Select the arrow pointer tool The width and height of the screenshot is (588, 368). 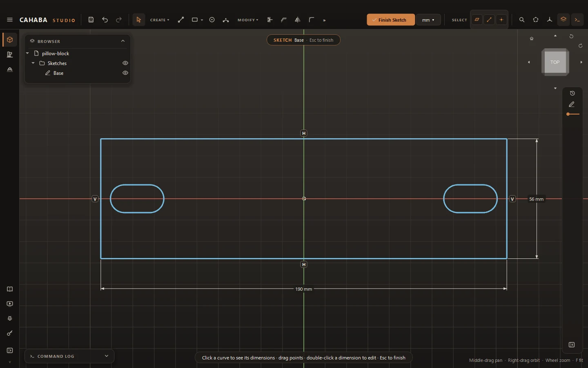pos(139,20)
